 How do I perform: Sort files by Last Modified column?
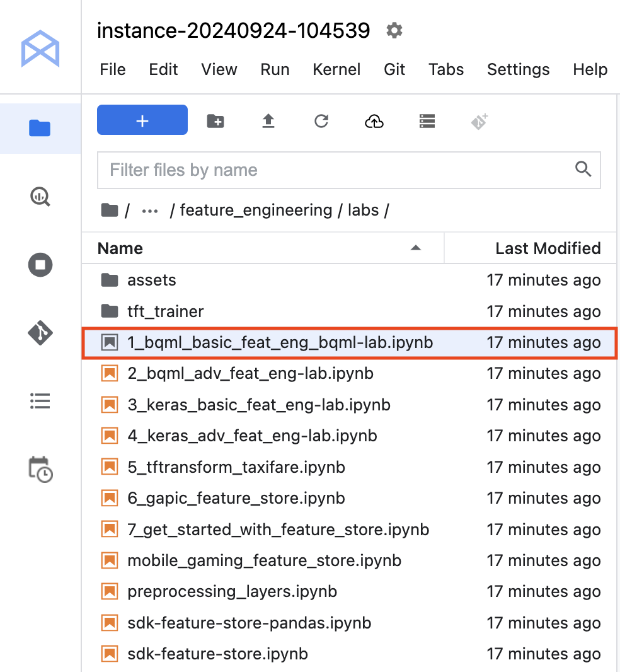[547, 248]
